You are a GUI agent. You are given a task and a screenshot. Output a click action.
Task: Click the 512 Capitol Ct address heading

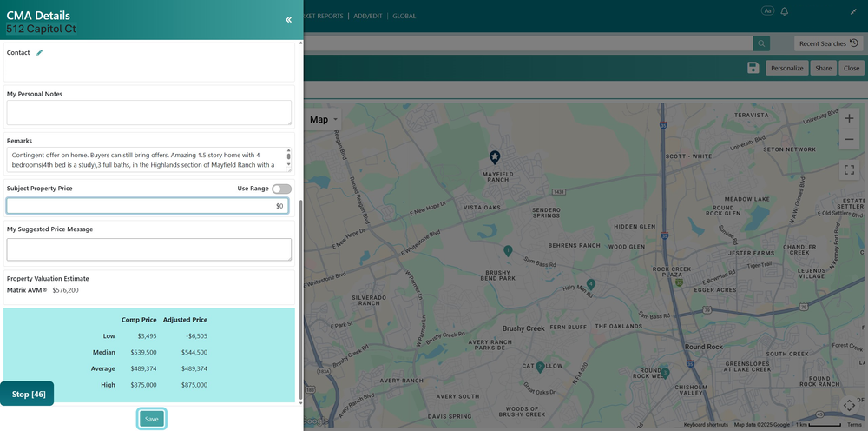[x=41, y=29]
